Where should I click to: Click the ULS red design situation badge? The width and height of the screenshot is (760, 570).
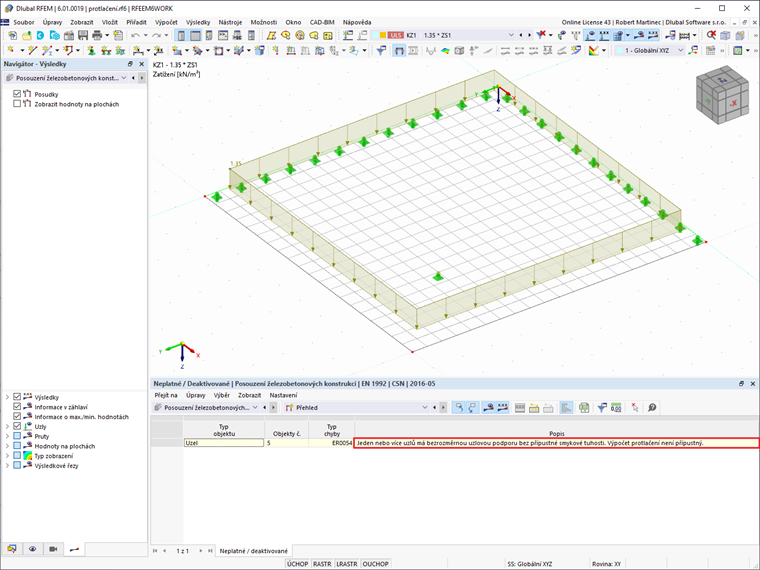coord(396,35)
